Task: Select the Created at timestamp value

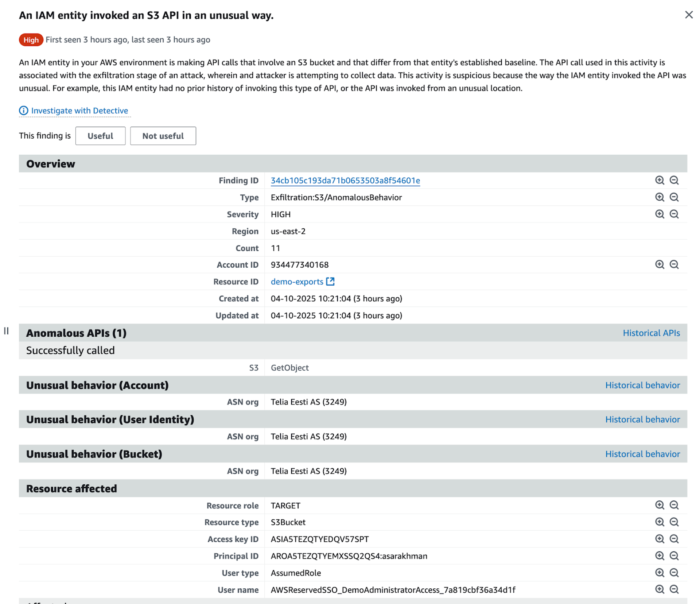Action: [x=336, y=299]
